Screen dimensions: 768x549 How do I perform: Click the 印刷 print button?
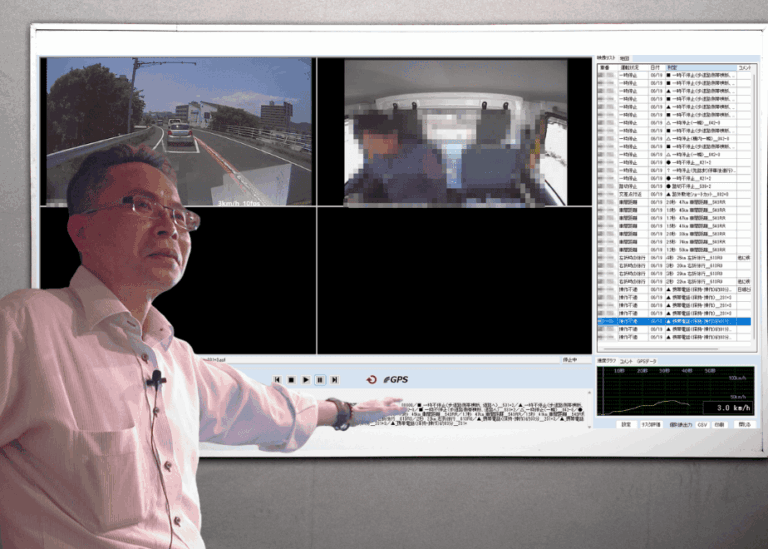coord(720,424)
